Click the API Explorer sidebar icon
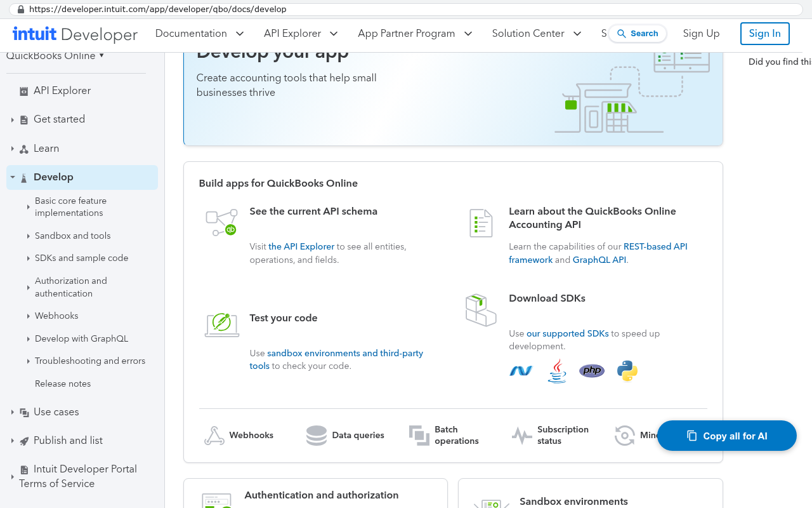Image resolution: width=812 pixels, height=508 pixels. 24,91
